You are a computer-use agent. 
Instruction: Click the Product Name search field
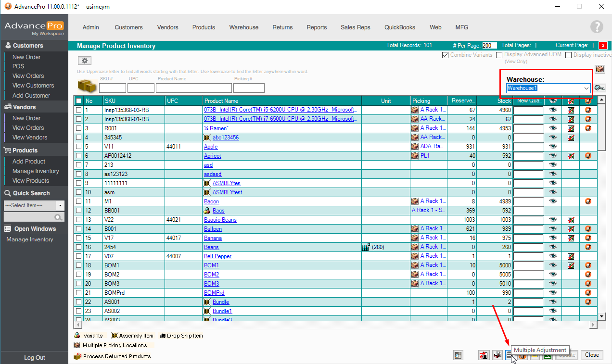(193, 88)
